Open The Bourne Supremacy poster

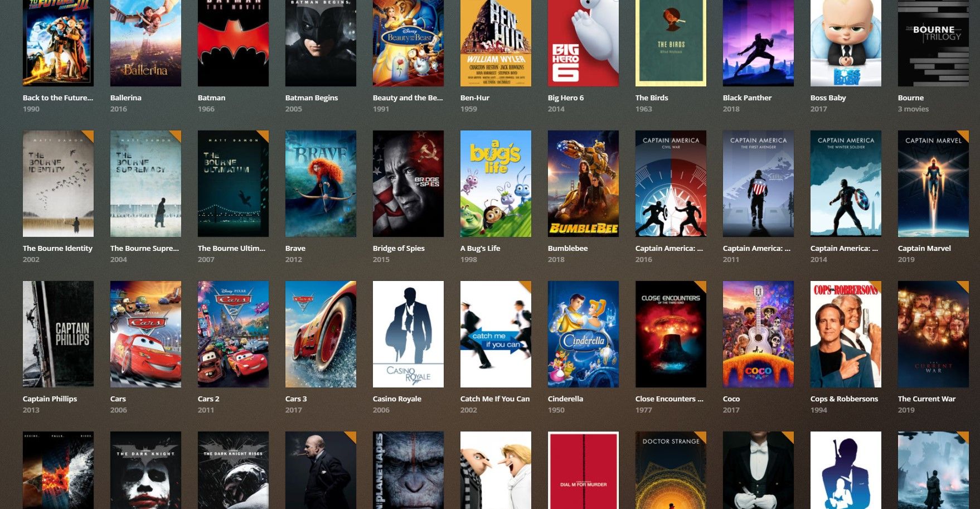[145, 183]
